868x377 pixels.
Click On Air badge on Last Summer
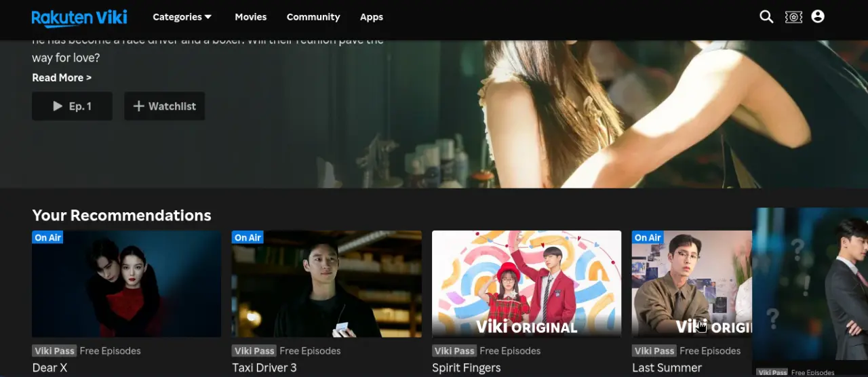pyautogui.click(x=648, y=237)
